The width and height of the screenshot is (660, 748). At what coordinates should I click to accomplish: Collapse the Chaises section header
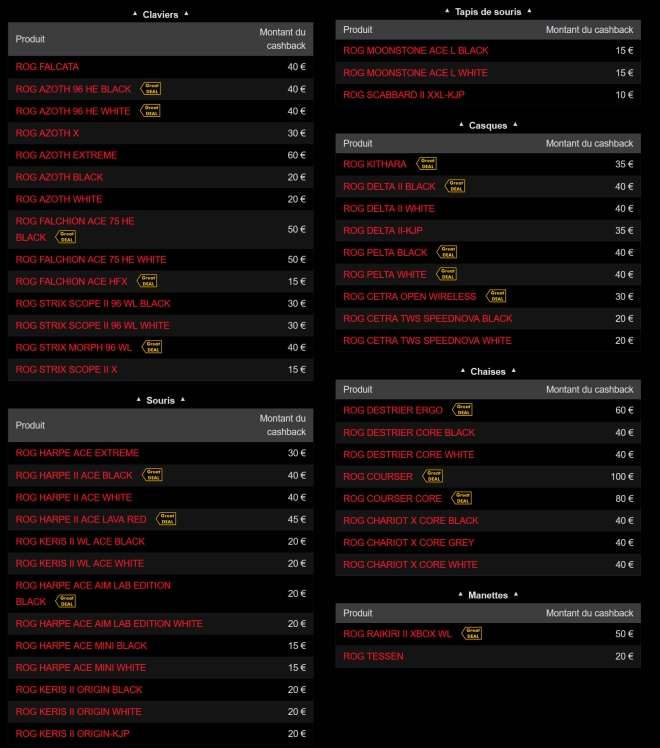[x=488, y=372]
